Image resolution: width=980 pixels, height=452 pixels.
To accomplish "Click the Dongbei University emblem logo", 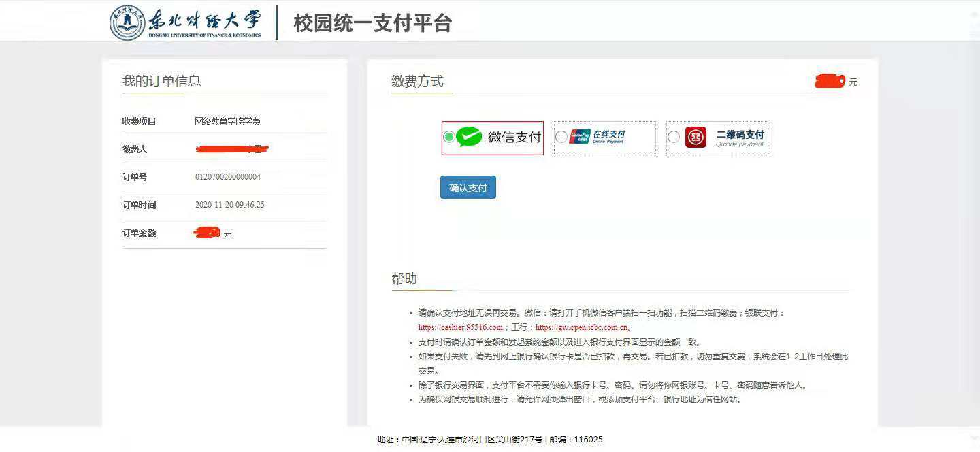I will (127, 22).
